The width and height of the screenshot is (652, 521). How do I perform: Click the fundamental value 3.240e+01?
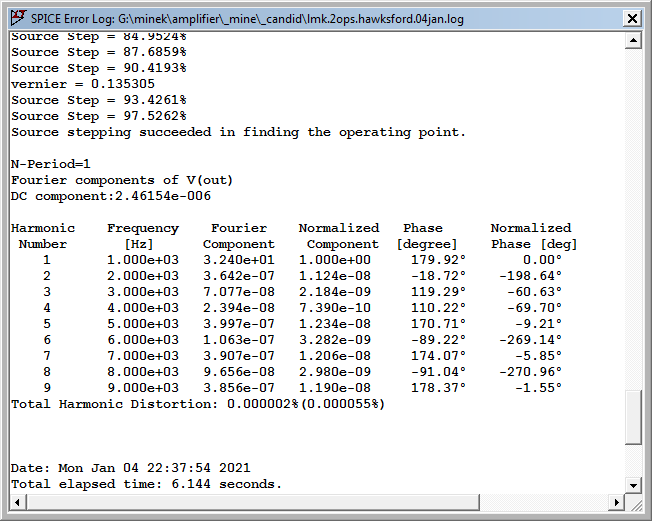[239, 260]
